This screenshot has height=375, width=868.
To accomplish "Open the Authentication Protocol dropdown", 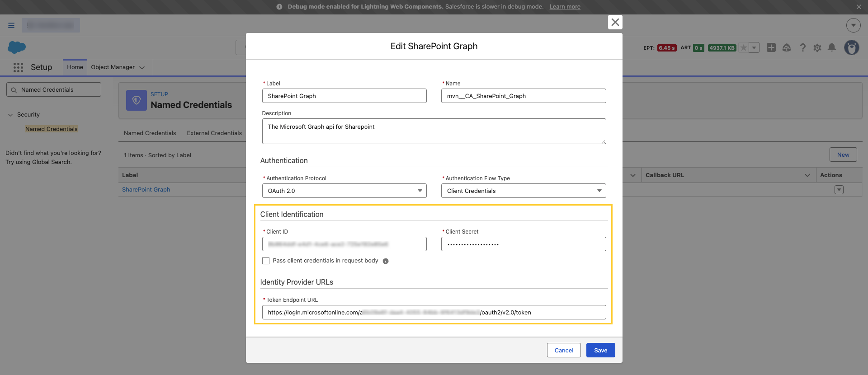I will coord(344,191).
